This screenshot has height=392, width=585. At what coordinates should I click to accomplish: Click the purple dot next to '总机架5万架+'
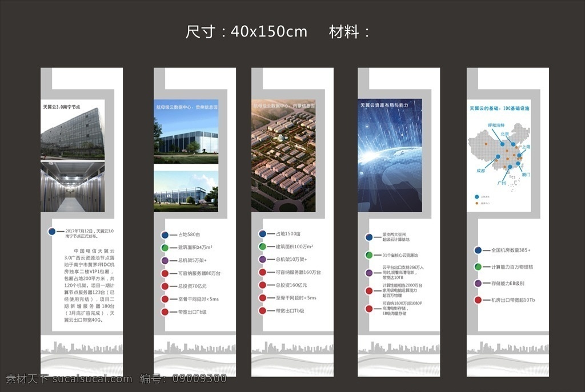click(165, 260)
